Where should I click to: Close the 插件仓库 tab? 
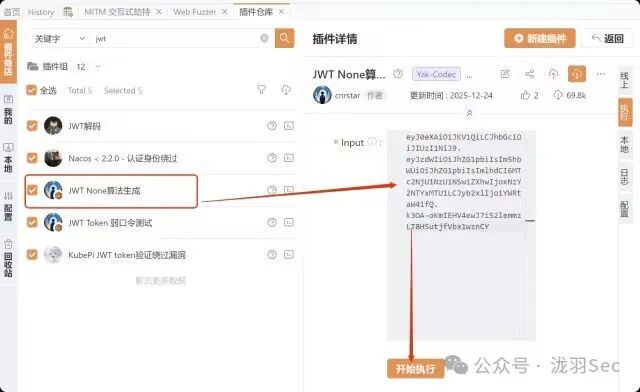[x=281, y=12]
